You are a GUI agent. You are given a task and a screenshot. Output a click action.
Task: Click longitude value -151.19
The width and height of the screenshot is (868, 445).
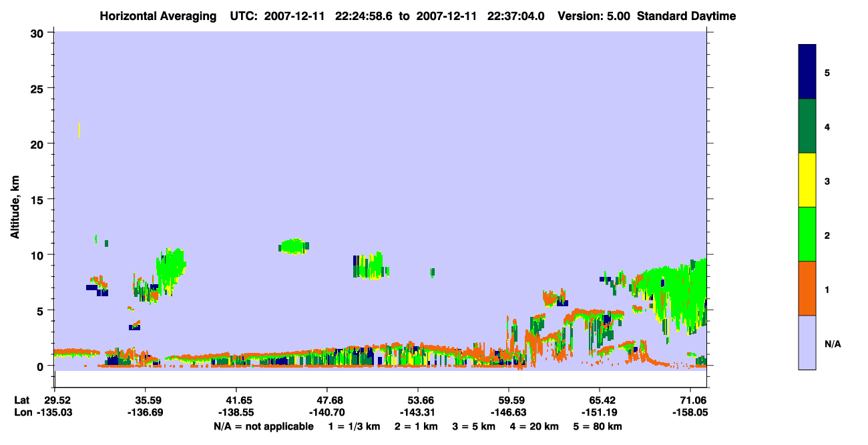[x=600, y=413]
